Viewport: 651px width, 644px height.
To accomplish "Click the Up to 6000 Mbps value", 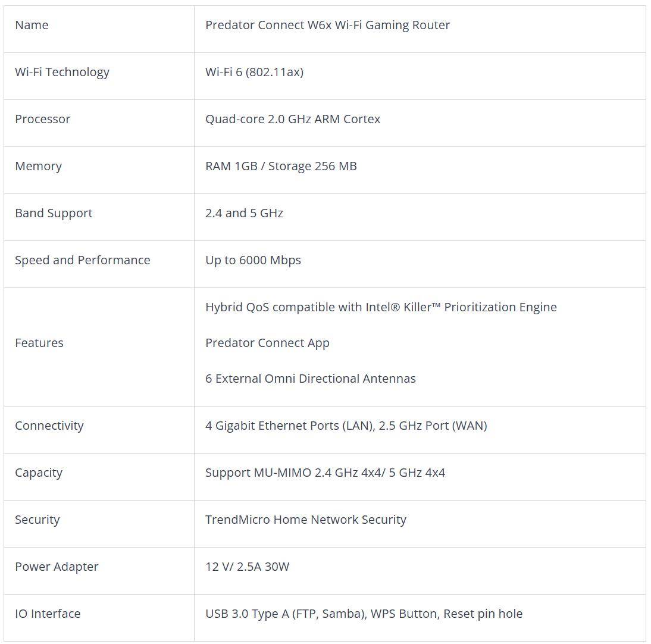I will 253,260.
